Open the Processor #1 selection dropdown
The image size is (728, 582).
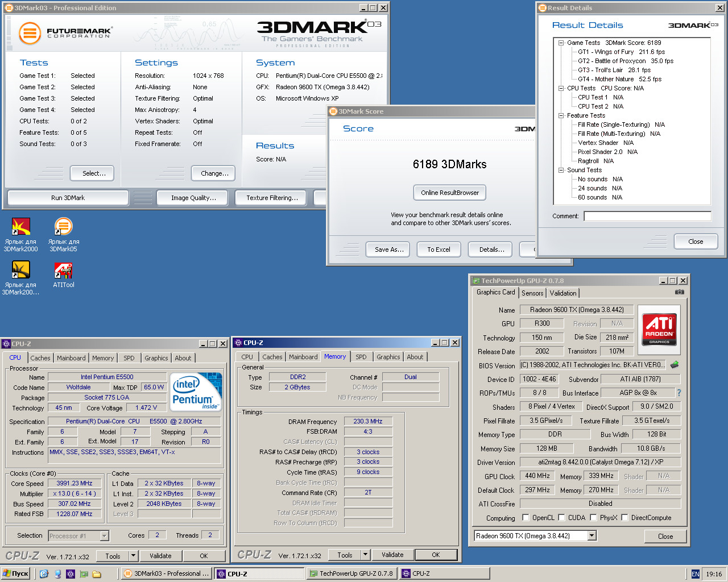click(x=104, y=535)
